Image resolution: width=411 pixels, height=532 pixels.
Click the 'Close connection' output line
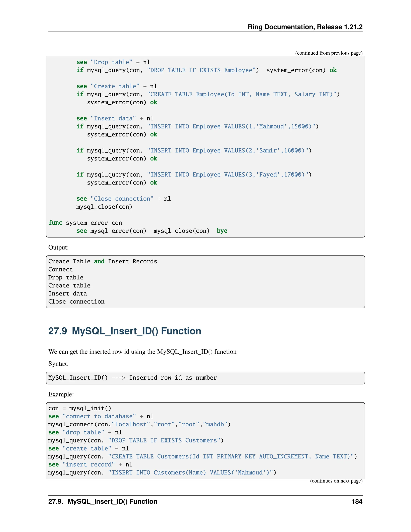click(x=76, y=302)
